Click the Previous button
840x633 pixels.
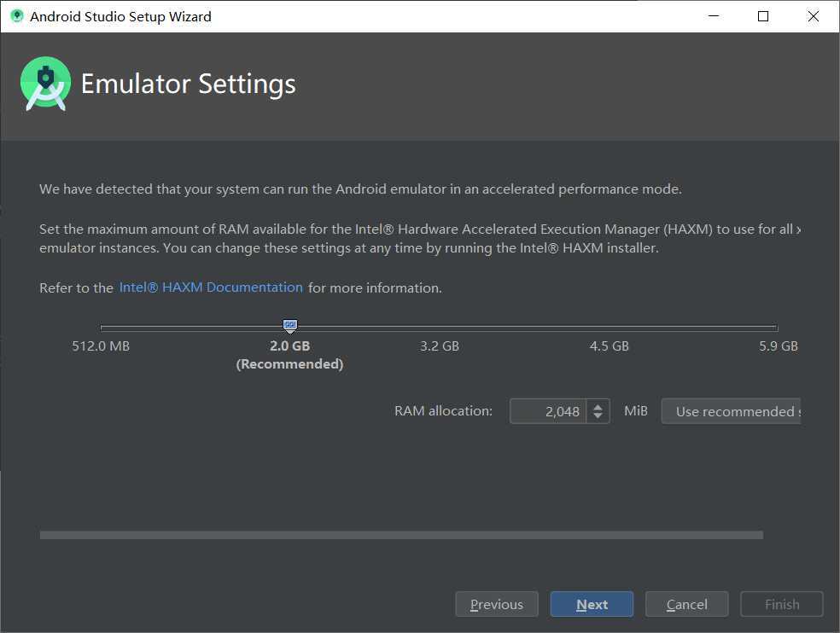(x=497, y=604)
